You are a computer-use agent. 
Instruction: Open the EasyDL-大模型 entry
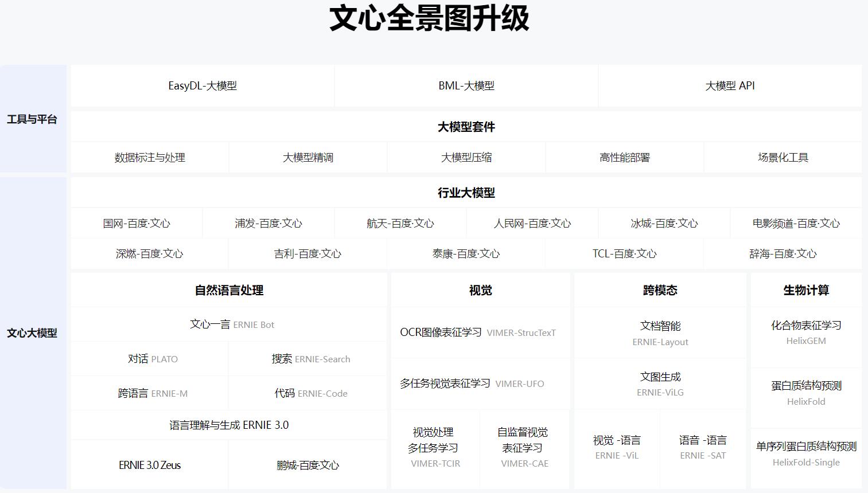pyautogui.click(x=202, y=86)
